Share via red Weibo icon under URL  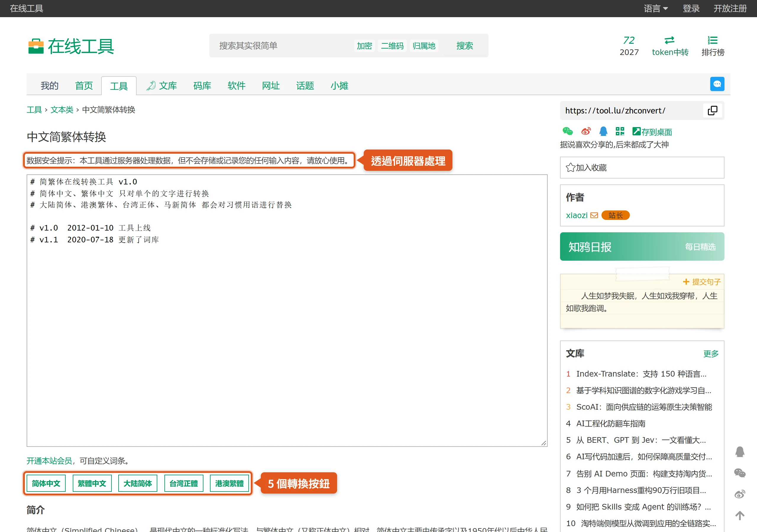pyautogui.click(x=585, y=131)
